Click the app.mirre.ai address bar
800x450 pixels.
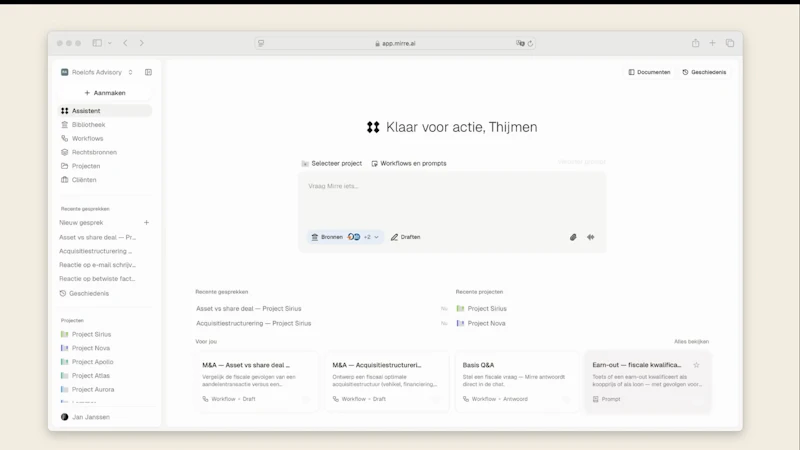(395, 43)
